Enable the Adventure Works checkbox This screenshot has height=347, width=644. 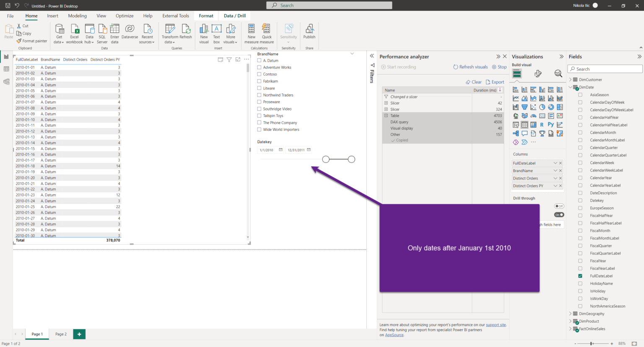point(259,67)
